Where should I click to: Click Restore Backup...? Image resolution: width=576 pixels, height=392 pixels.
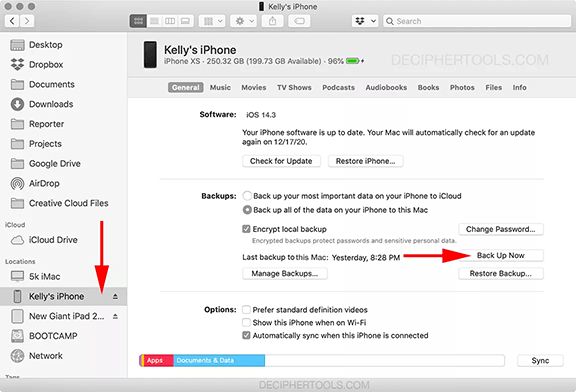click(x=501, y=274)
